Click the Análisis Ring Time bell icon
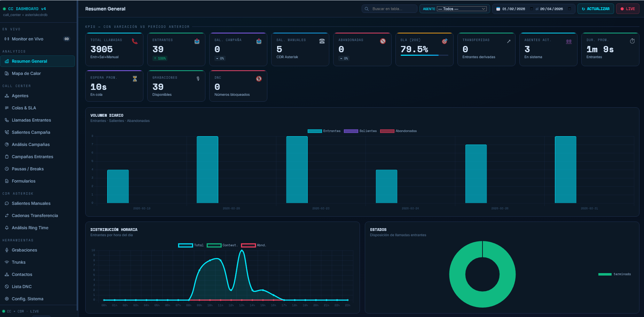 point(7,228)
